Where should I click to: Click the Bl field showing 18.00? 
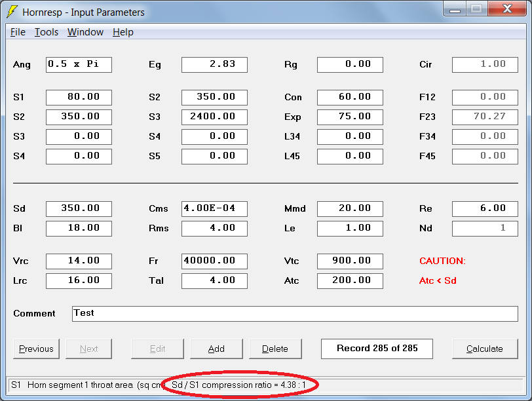coord(79,228)
